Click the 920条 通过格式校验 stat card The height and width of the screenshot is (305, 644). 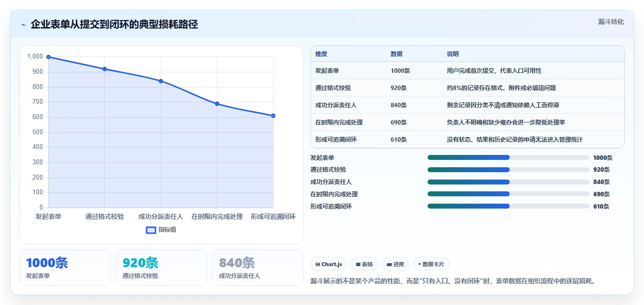[x=161, y=268]
